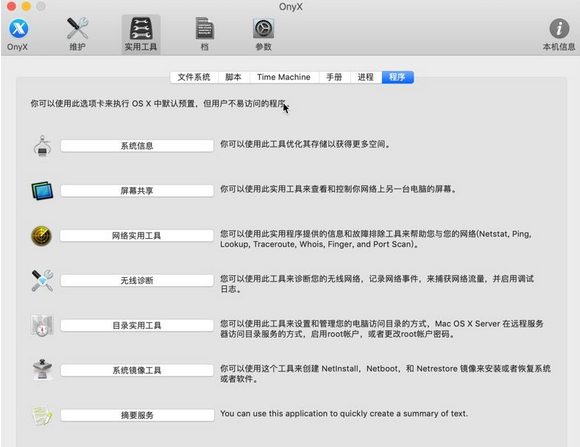Switch to the Time Machine tab
Image resolution: width=580 pixels, height=447 pixels.
click(284, 77)
